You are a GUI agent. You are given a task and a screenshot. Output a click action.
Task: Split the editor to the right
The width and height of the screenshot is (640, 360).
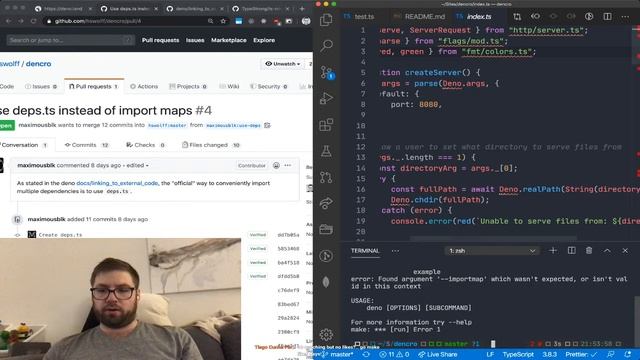point(607,17)
